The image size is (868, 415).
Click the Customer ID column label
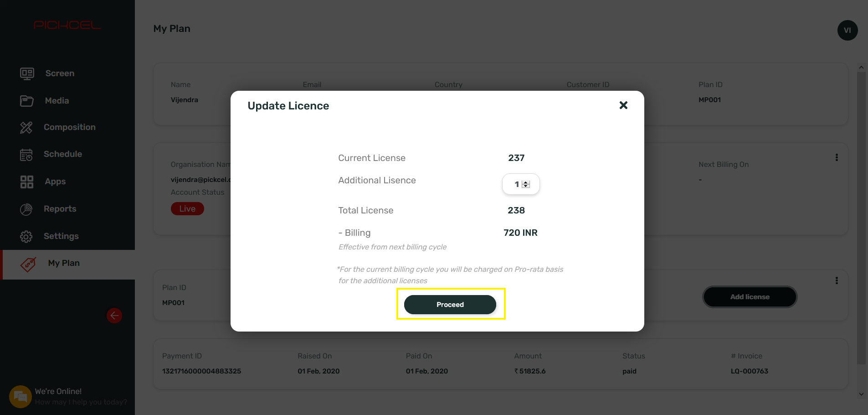[588, 84]
